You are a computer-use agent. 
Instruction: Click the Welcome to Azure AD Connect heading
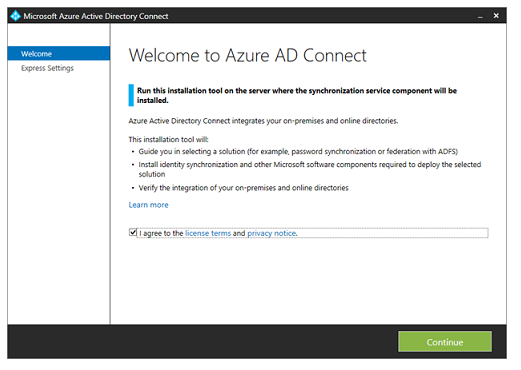click(x=248, y=55)
